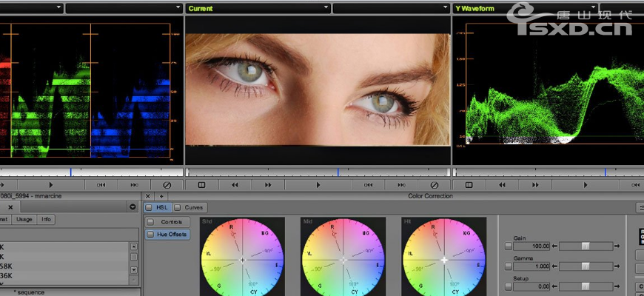
Task: Play the Current monitor
Action: (318, 185)
